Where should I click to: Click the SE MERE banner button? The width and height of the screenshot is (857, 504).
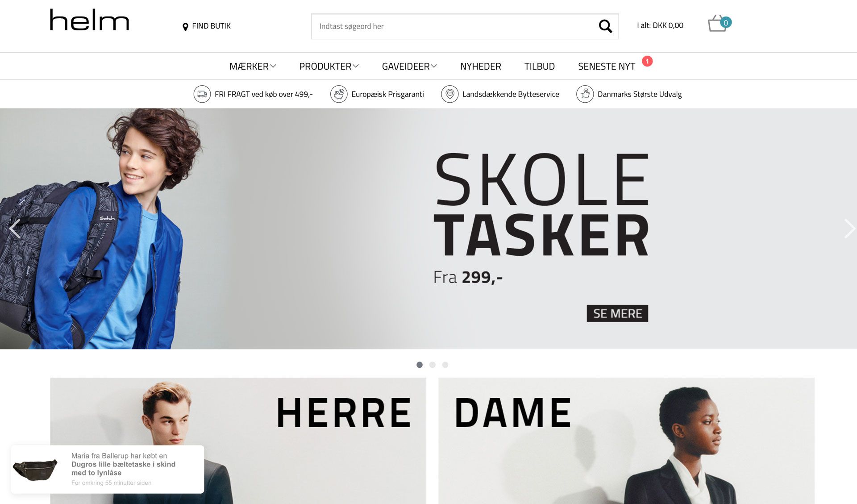617,313
